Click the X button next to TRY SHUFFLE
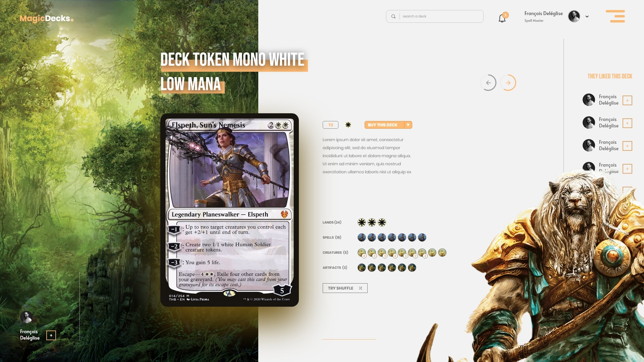644x362 pixels. point(361,288)
